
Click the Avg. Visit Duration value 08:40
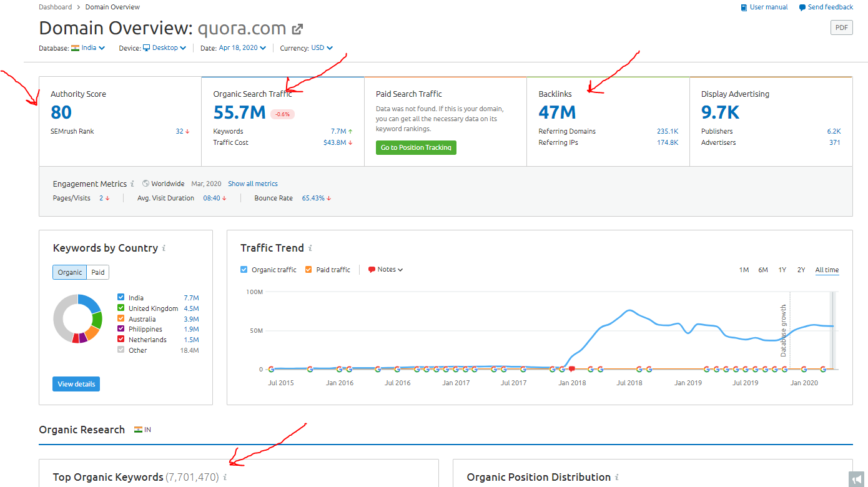coord(211,198)
